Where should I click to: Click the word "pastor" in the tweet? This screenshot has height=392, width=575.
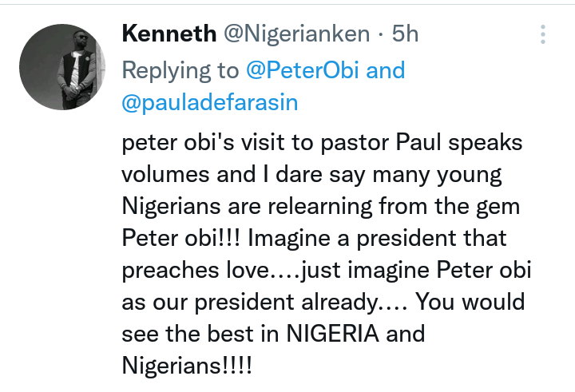[355, 143]
